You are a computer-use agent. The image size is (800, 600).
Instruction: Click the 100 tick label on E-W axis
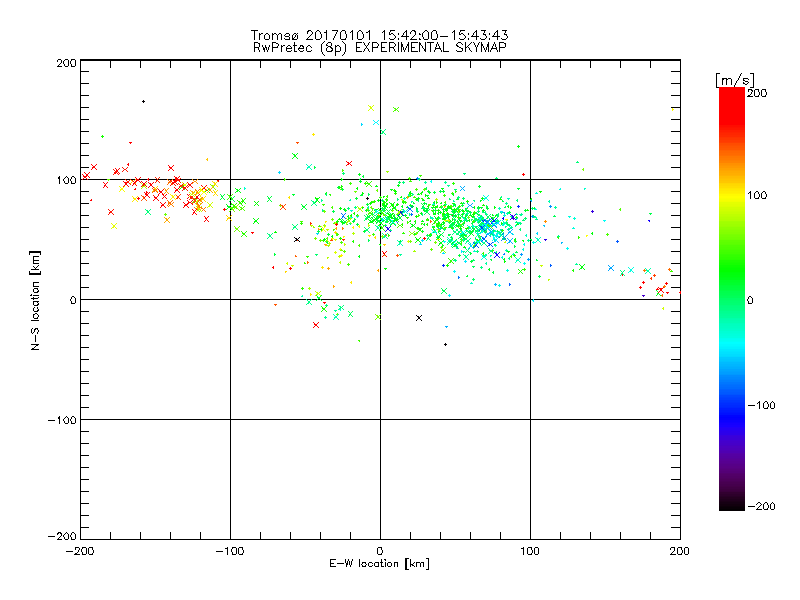[x=530, y=551]
